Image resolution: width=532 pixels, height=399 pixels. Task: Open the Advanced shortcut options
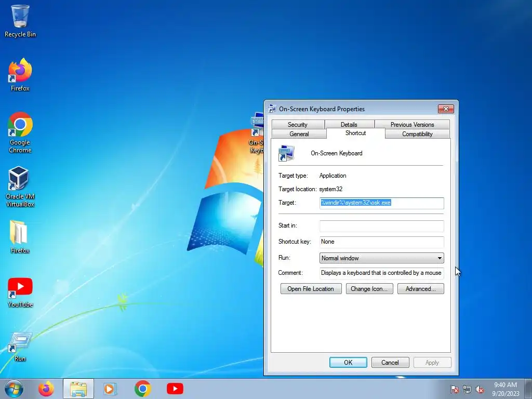(x=420, y=289)
